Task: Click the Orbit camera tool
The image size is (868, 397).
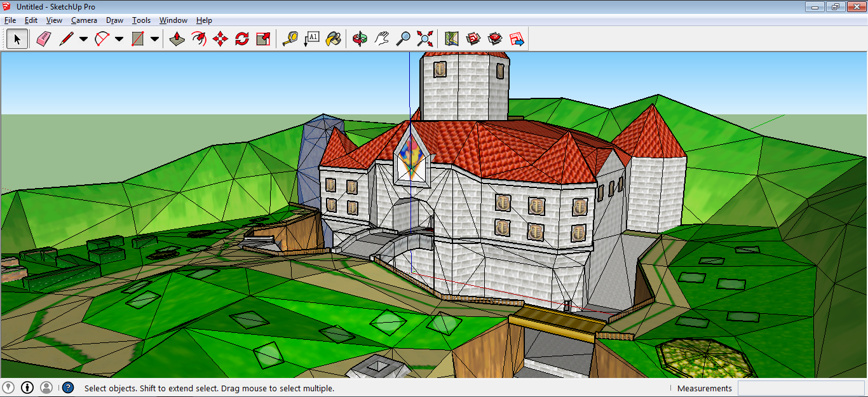Action: point(360,39)
